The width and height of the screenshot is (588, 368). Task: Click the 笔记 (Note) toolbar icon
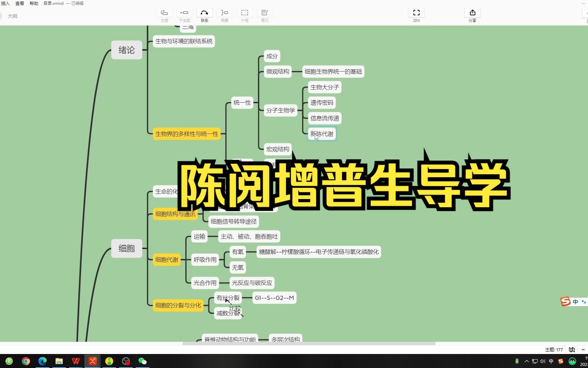pos(265,13)
